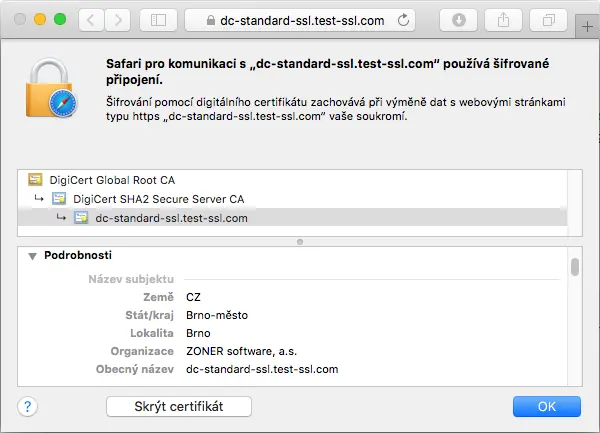The height and width of the screenshot is (433, 600).
Task: Click the Stát/kraj value Brno-město
Action: (217, 315)
